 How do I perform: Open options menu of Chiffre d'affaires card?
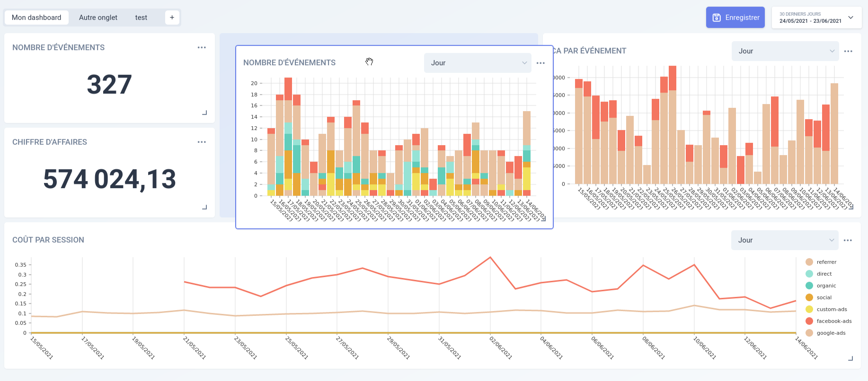click(x=202, y=142)
